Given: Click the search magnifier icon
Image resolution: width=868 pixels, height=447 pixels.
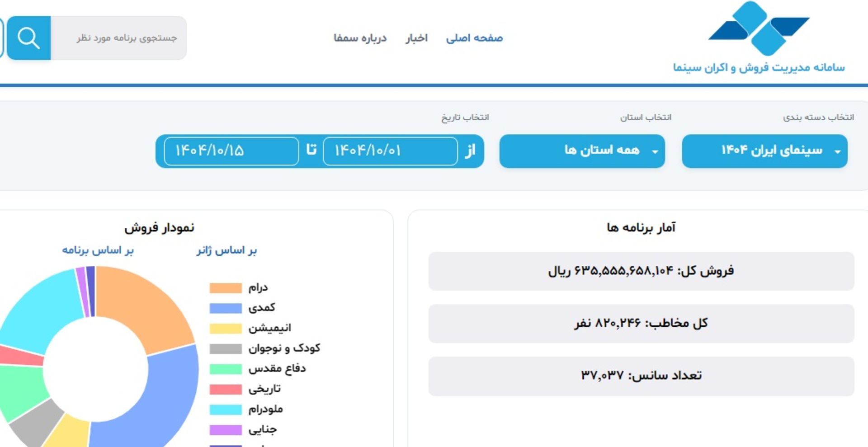Looking at the screenshot, I should 28,38.
